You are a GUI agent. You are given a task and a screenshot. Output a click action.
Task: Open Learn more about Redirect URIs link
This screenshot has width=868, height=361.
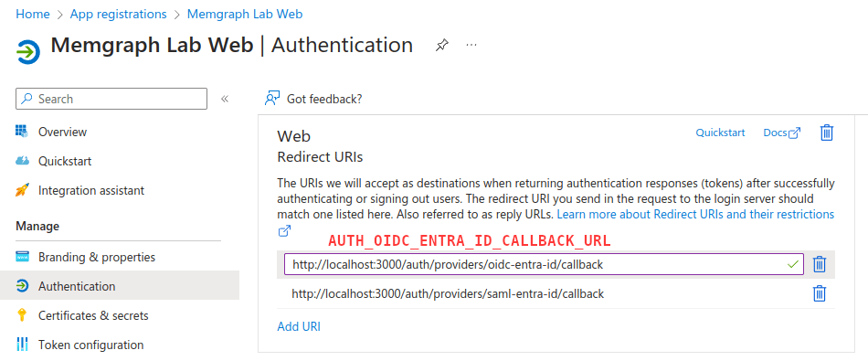point(695,214)
